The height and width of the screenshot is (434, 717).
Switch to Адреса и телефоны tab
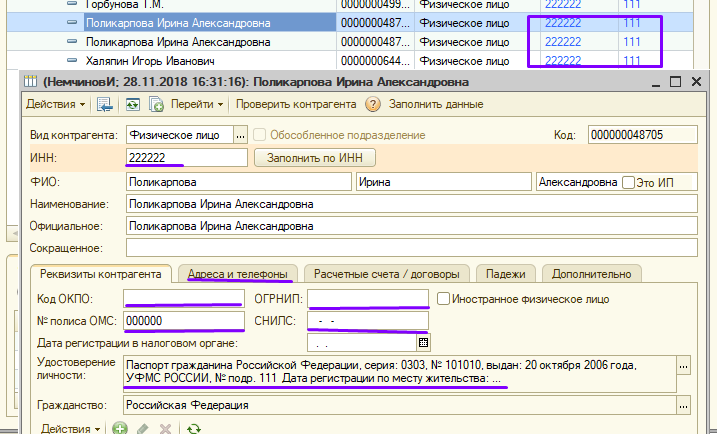[x=239, y=274]
